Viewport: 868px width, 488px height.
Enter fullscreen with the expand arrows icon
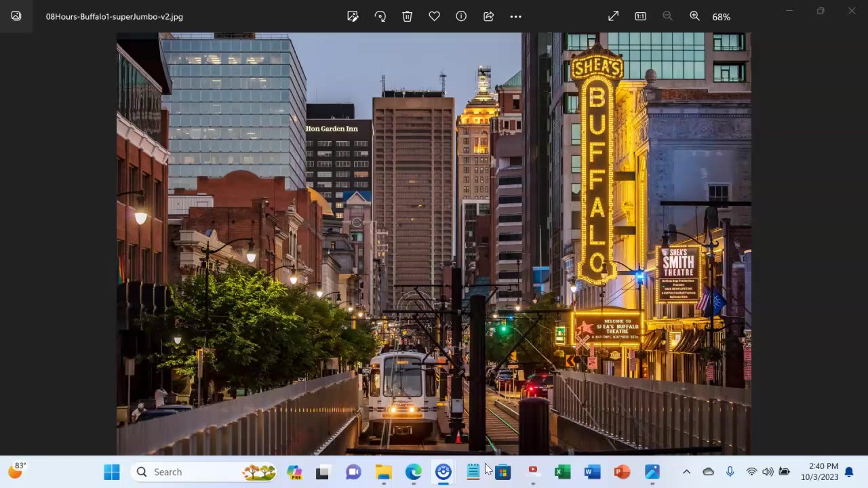pos(614,16)
